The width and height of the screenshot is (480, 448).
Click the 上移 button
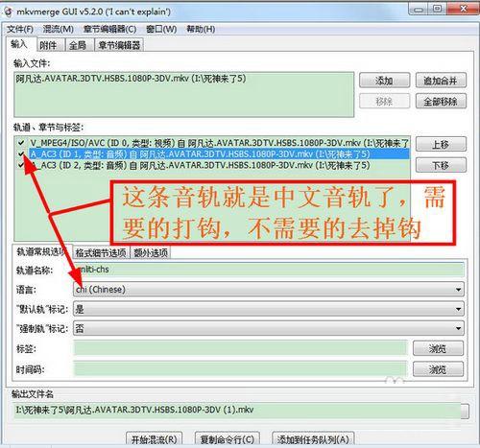click(x=441, y=144)
